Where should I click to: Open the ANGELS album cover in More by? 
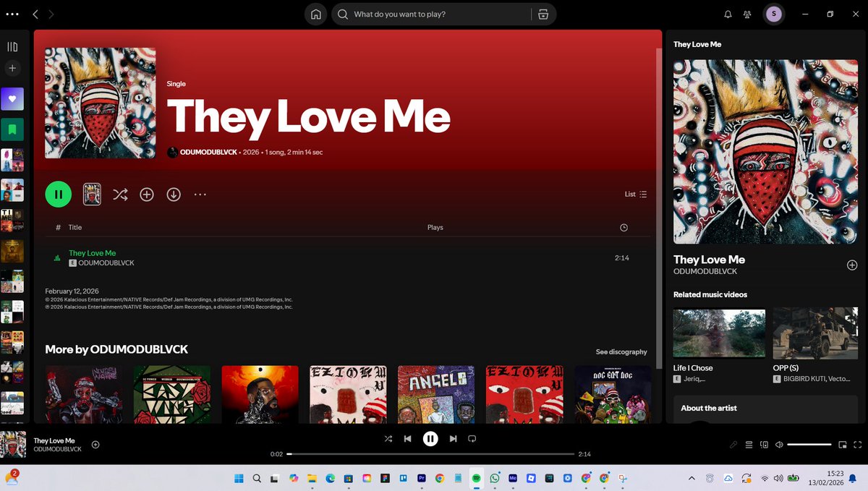436,394
